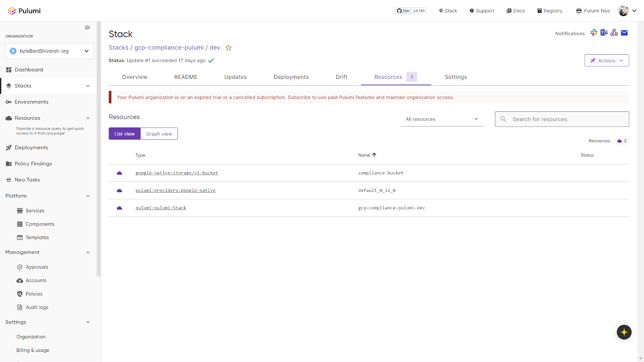Select the Resources tab
644x362 pixels.
click(396, 77)
